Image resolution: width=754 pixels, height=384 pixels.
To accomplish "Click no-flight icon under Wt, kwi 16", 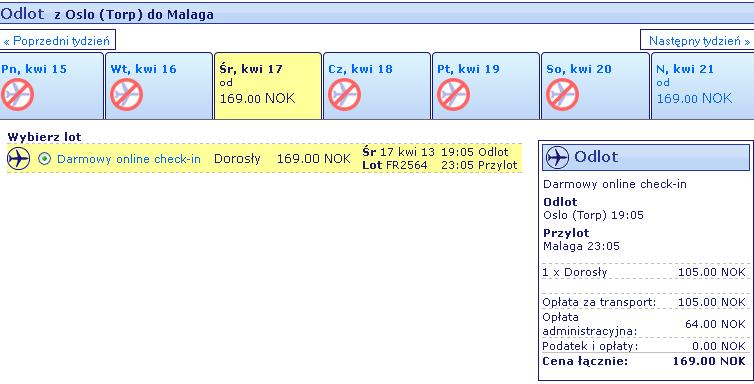I will 126,95.
